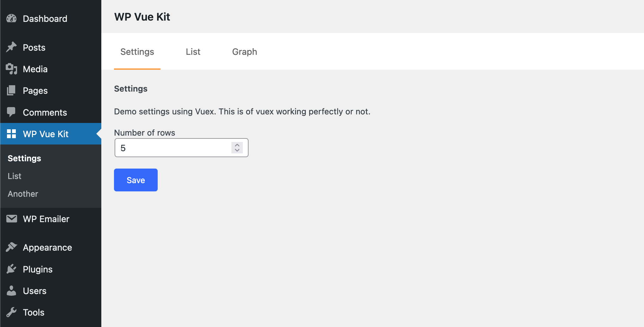Viewport: 644px width, 327px height.
Task: Open the Comments menu
Action: pos(51,112)
